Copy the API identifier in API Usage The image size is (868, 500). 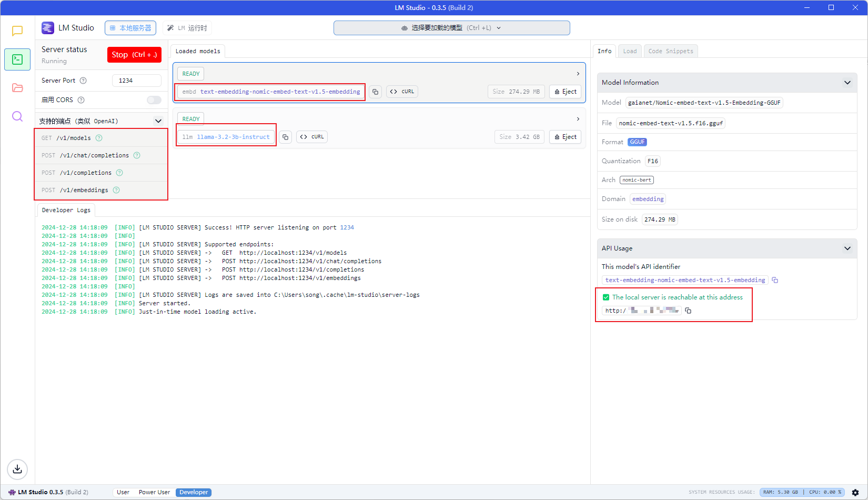pos(775,280)
